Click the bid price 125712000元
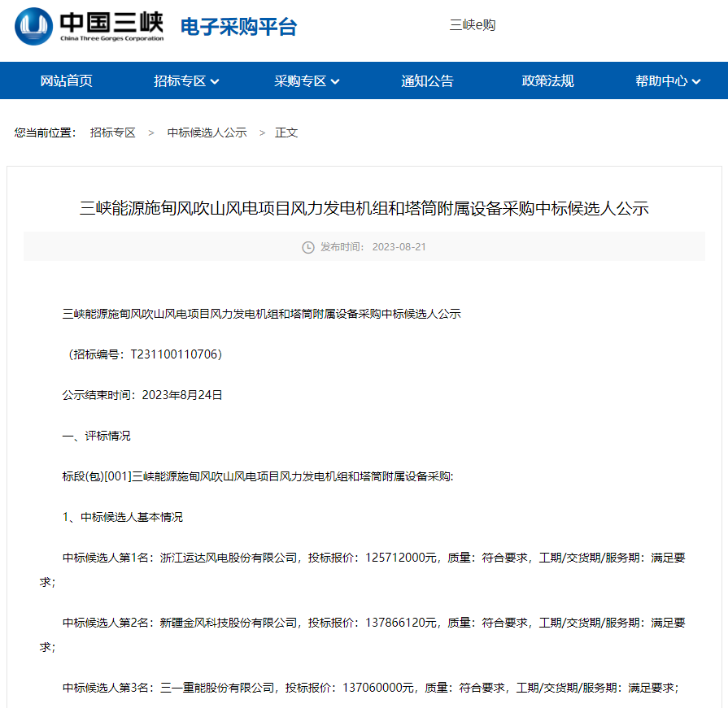Viewport: 728px width, 708px height. pyautogui.click(x=401, y=558)
